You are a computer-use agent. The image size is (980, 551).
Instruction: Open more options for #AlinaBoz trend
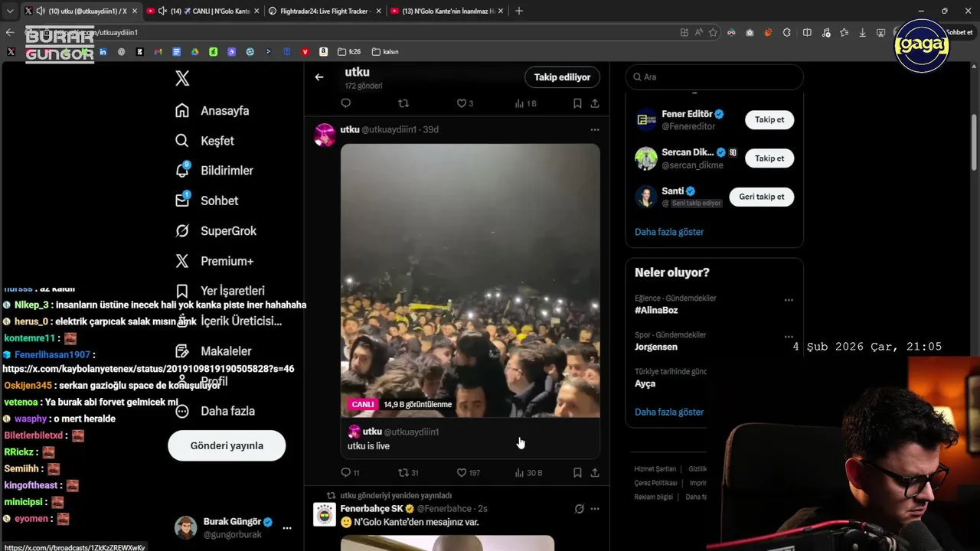point(789,300)
